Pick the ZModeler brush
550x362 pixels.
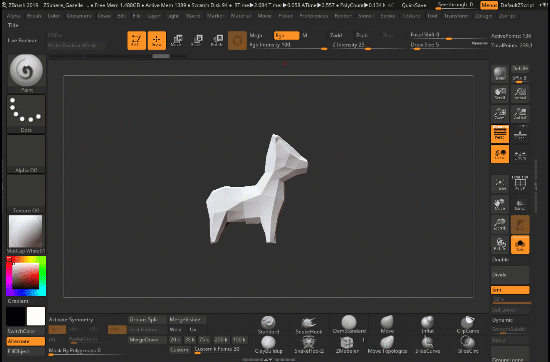[347, 344]
